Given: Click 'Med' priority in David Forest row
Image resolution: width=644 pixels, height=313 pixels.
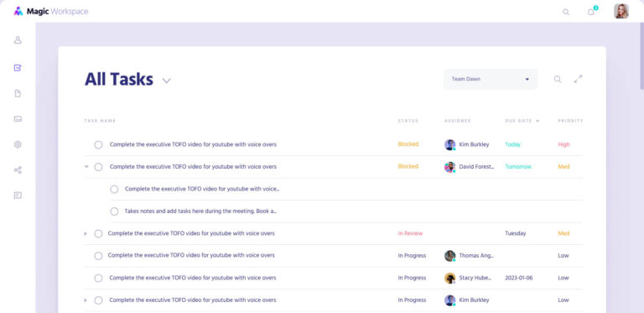Looking at the screenshot, I should click(x=563, y=167).
